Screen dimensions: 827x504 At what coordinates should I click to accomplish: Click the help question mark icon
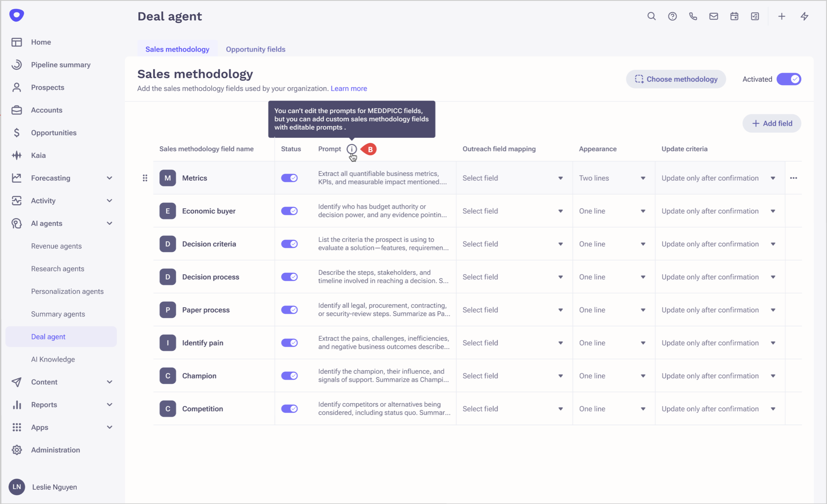pos(672,16)
